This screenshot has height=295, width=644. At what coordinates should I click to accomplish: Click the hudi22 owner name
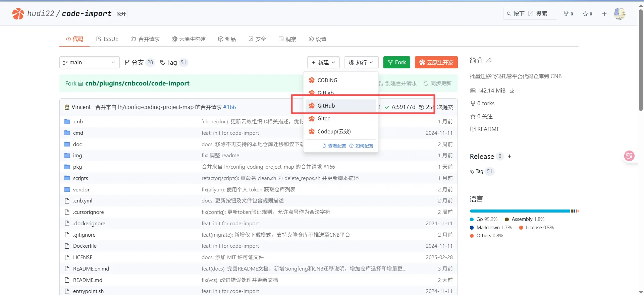tap(41, 14)
